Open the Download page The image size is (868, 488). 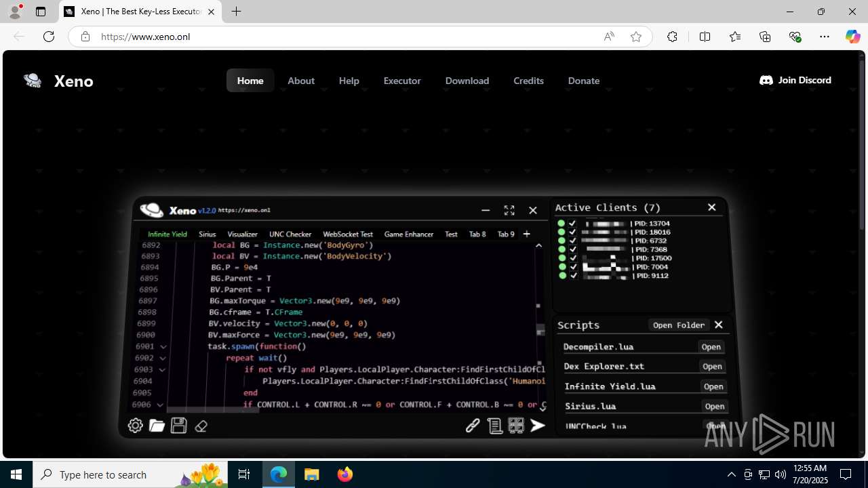467,81
